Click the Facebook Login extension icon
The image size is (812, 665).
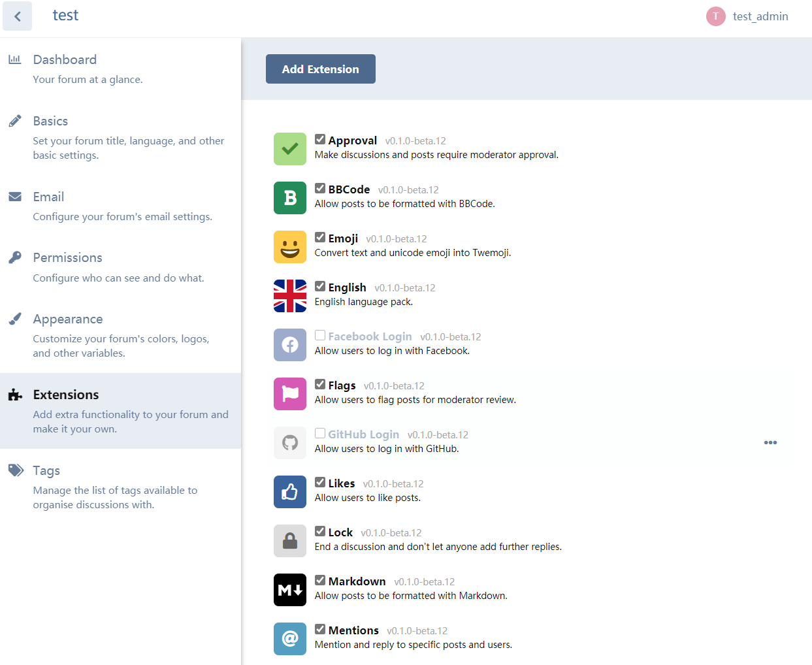290,345
